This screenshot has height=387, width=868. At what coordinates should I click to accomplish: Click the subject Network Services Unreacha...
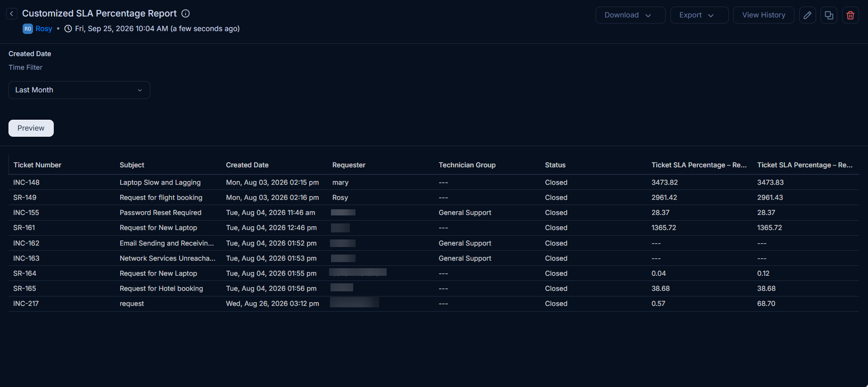tap(167, 258)
